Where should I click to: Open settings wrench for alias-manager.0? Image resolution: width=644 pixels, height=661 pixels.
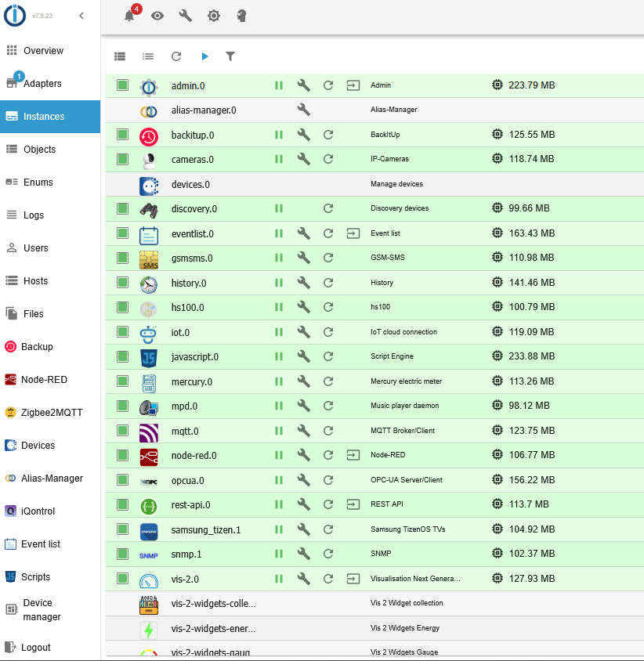coord(304,110)
